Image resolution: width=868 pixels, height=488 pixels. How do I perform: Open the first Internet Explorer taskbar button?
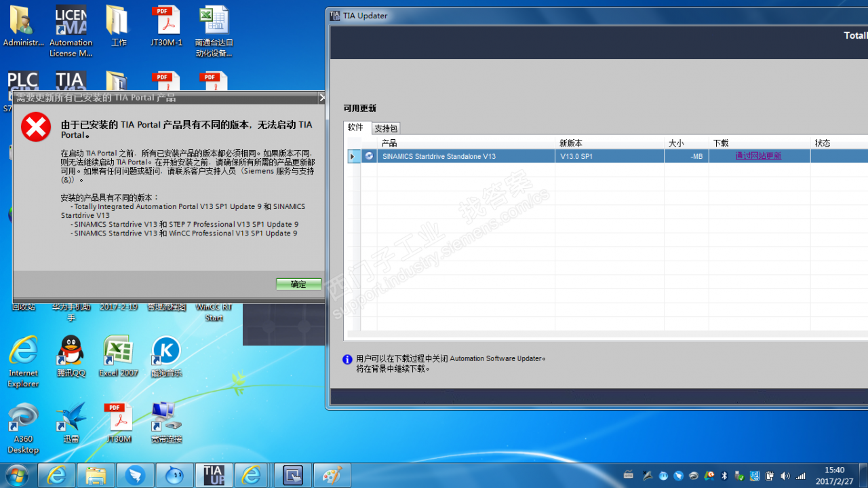point(56,475)
